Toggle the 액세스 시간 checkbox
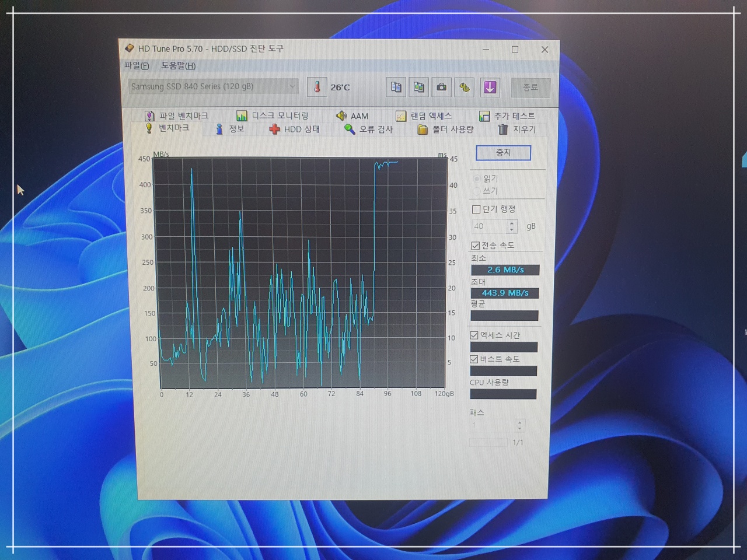This screenshot has width=747, height=560. tap(474, 335)
